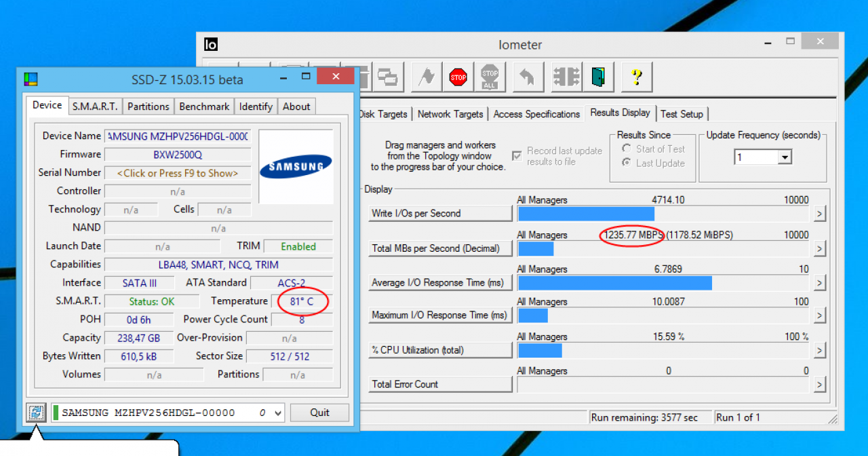
Task: Click the Sector Size value 512 / 512
Action: pos(290,356)
